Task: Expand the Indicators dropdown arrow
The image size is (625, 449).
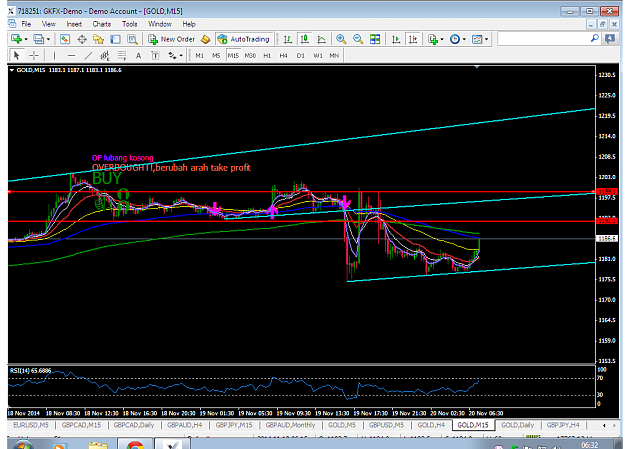Action: coord(442,39)
